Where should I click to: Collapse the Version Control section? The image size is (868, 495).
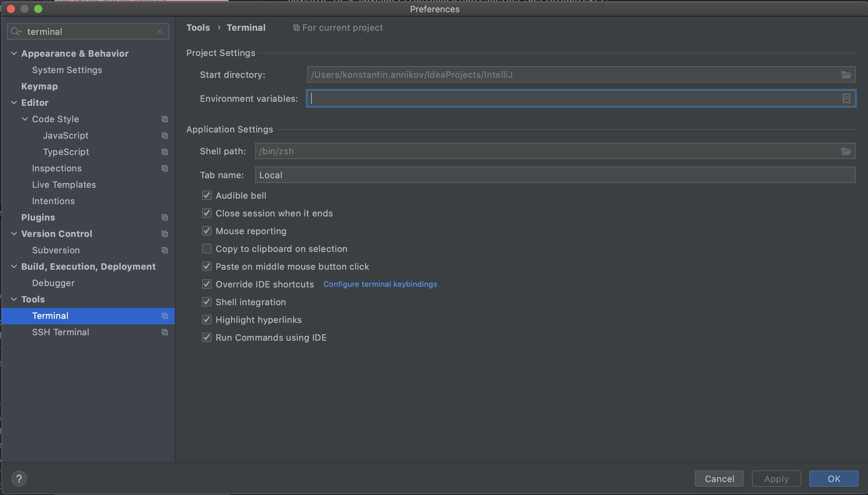click(14, 234)
